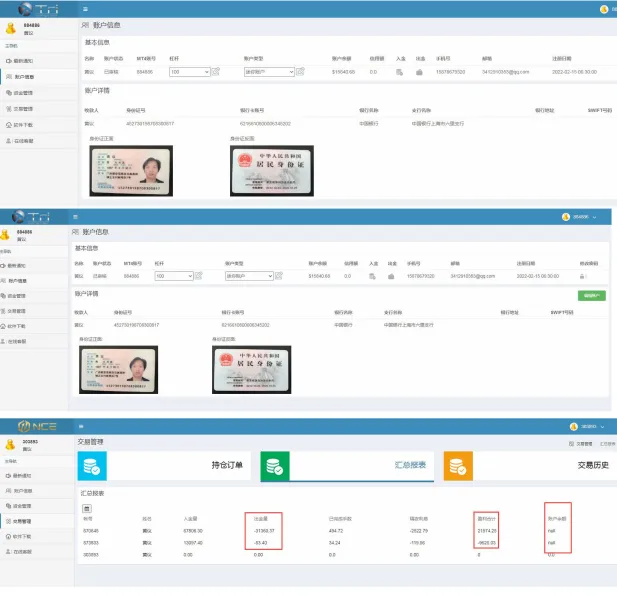The width and height of the screenshot is (617, 600).
Task: Open 资金管理 in NCE sidebar
Action: (x=37, y=506)
